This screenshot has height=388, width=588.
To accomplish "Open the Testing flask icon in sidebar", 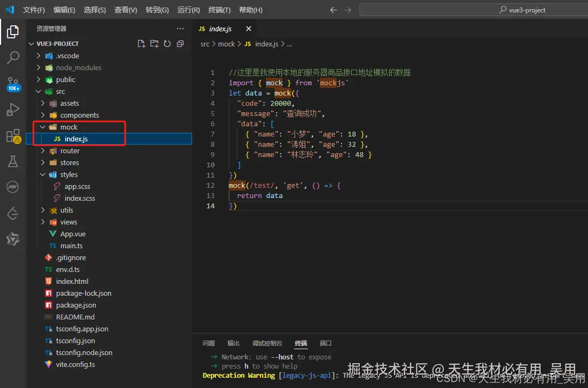I will [13, 161].
